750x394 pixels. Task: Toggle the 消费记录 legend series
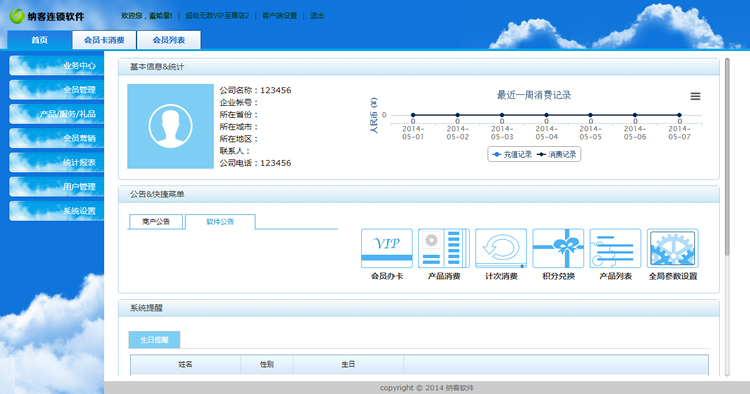point(557,154)
